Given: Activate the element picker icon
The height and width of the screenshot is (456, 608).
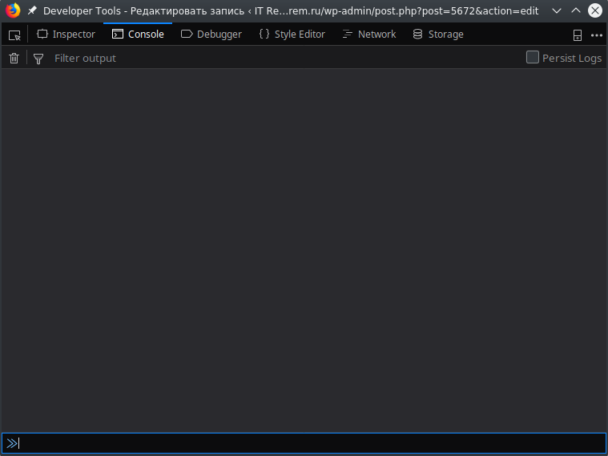Looking at the screenshot, I should (x=14, y=35).
